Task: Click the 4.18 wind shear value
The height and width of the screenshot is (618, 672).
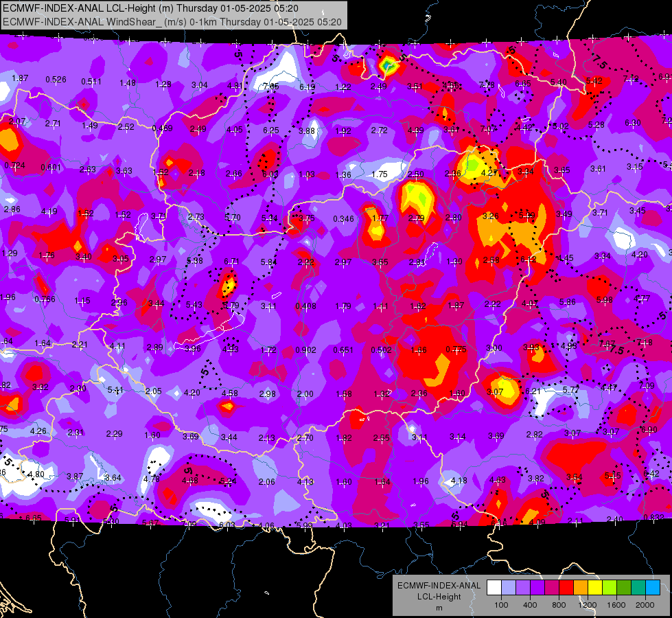Action: [x=459, y=481]
